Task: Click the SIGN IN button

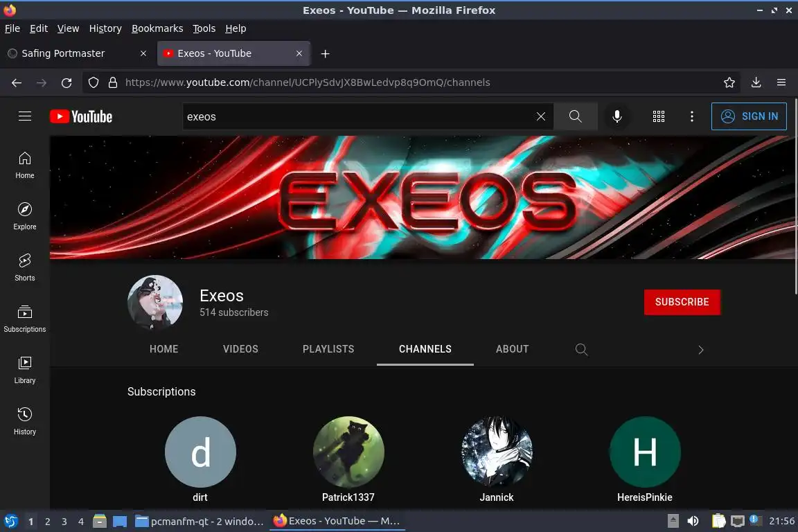Action: click(749, 116)
